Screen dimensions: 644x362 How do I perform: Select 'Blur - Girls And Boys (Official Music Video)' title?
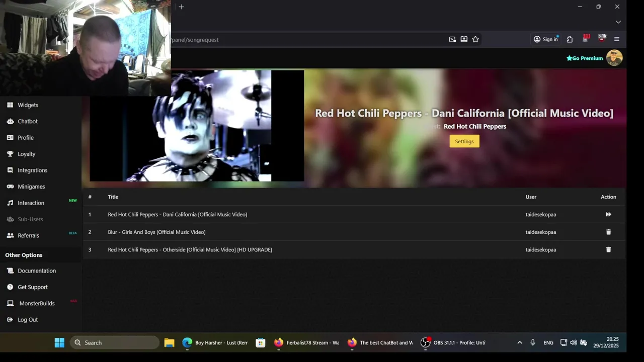(156, 232)
